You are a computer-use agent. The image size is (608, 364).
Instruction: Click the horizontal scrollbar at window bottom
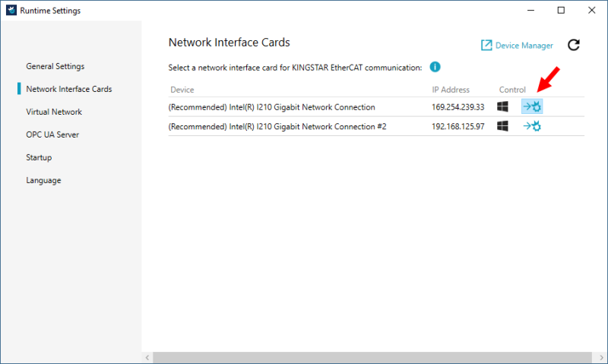372,357
